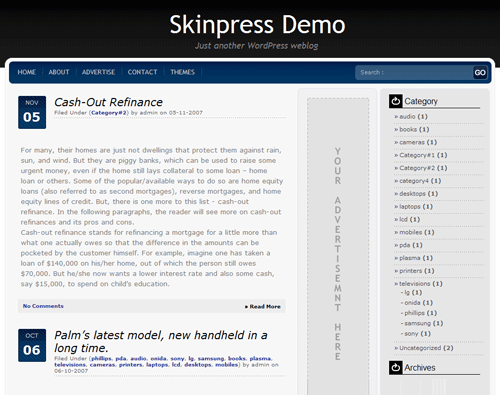Open Category#2 in the sidebar list

417,168
